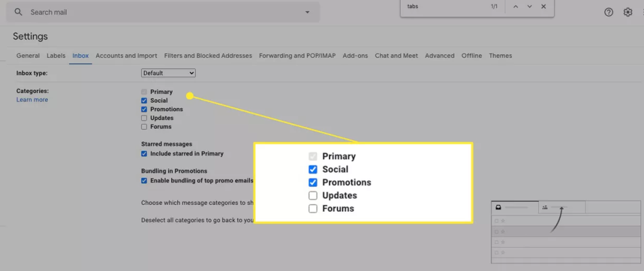The height and width of the screenshot is (271, 644).
Task: Switch to the Labels settings tab
Action: [56, 55]
